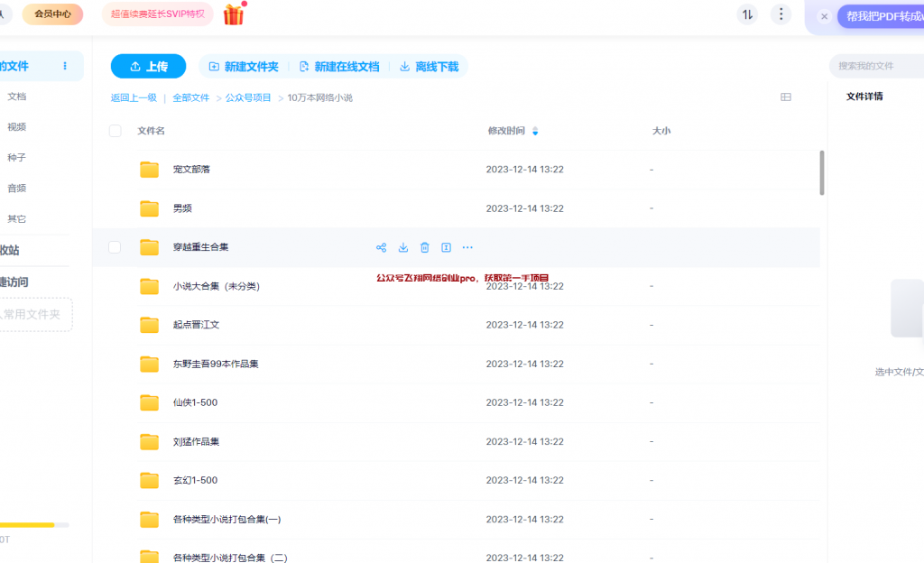
Task: Open the 宠文部落 folder icon
Action: coord(149,170)
